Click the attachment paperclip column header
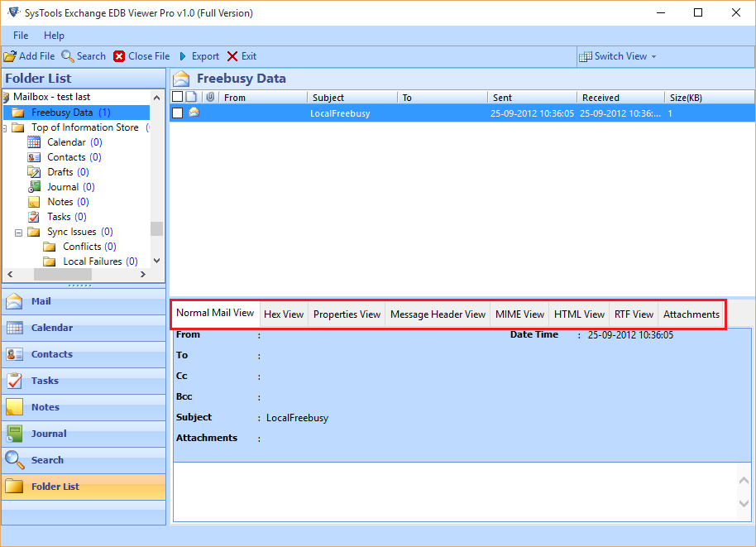This screenshot has height=547, width=756. click(x=210, y=98)
